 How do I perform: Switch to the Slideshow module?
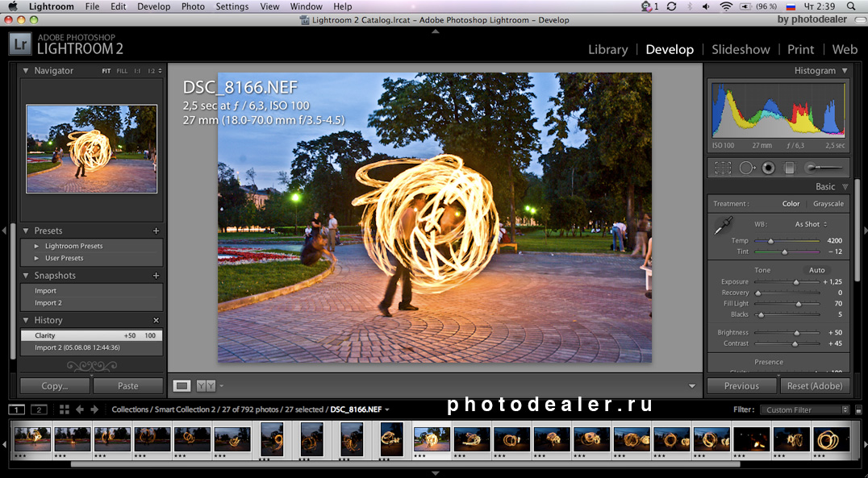click(x=741, y=49)
